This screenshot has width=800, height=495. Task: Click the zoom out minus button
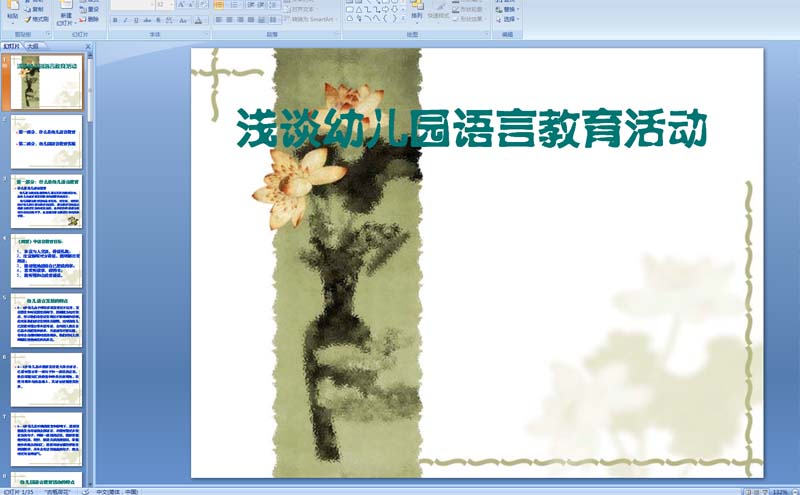point(795,492)
